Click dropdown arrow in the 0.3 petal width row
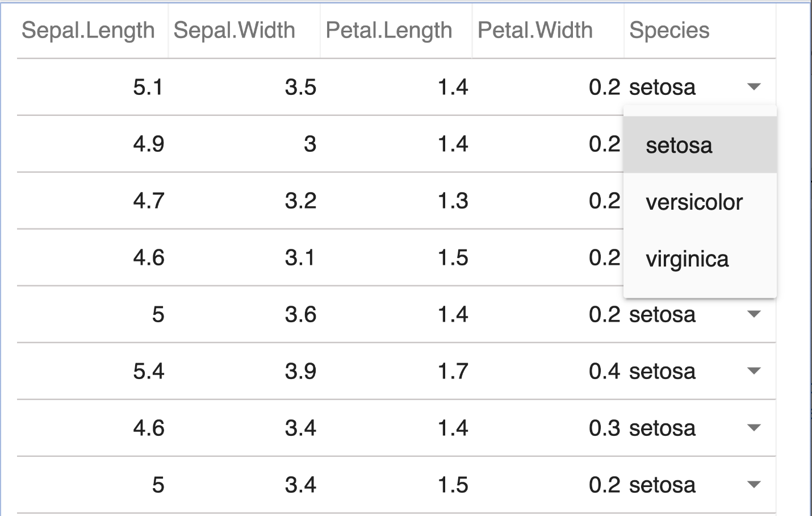The height and width of the screenshot is (516, 812). tap(754, 428)
